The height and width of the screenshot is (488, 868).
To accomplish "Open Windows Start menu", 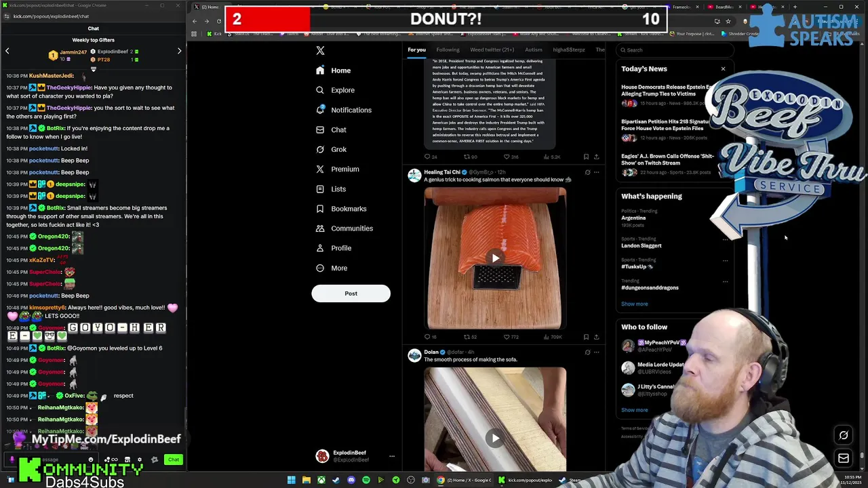I will 291,480.
